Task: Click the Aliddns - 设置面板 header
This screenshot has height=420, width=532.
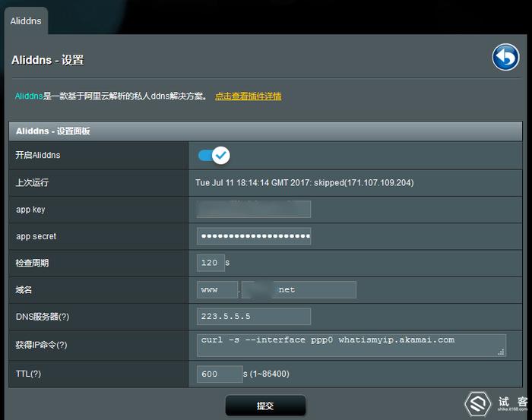Action: click(265, 131)
